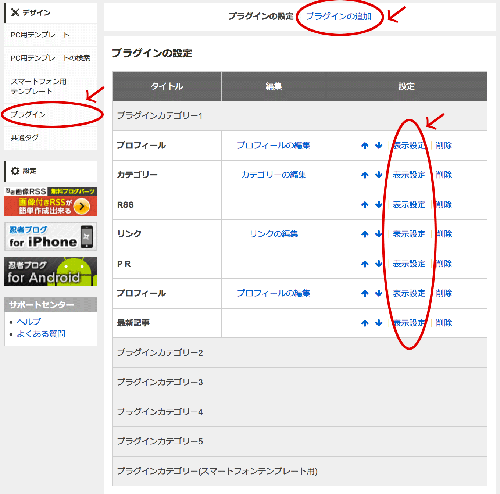
Task: Open プラグインの追加 tab
Action: [x=339, y=16]
